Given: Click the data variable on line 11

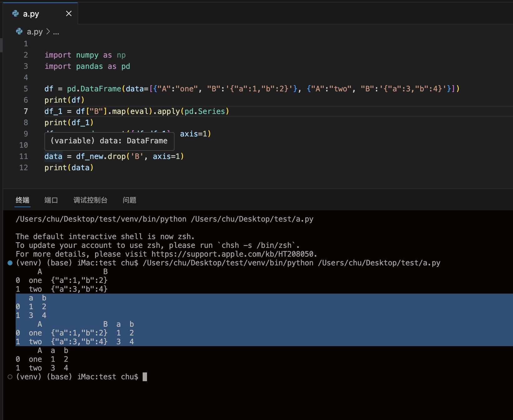Looking at the screenshot, I should (53, 156).
